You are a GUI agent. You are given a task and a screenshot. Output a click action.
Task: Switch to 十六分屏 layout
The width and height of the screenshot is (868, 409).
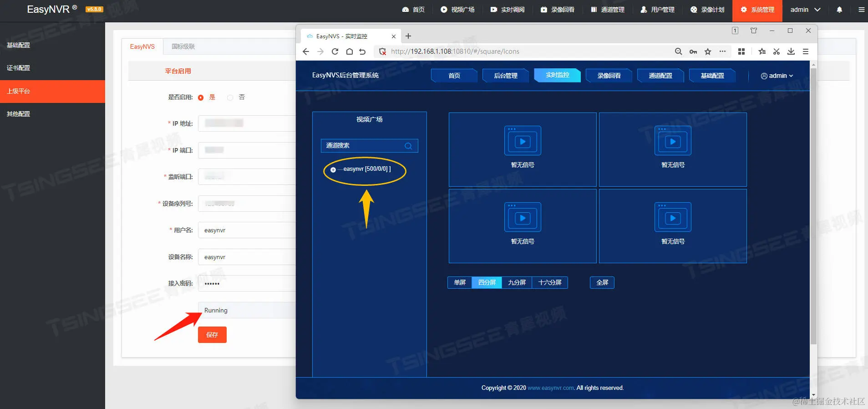(x=550, y=282)
